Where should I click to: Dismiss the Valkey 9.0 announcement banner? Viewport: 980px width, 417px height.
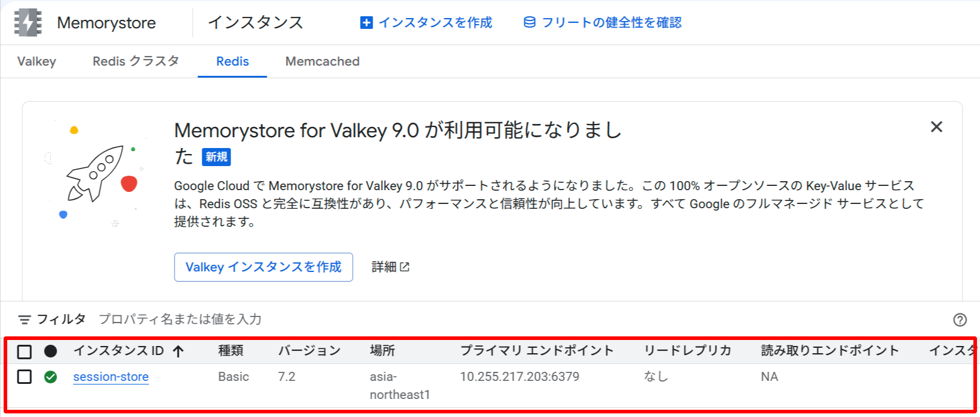click(936, 126)
